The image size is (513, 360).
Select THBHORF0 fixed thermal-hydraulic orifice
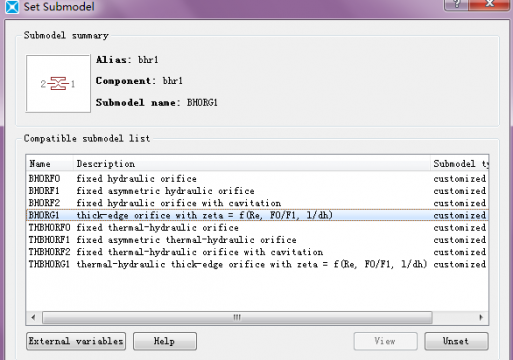[x=257, y=228]
